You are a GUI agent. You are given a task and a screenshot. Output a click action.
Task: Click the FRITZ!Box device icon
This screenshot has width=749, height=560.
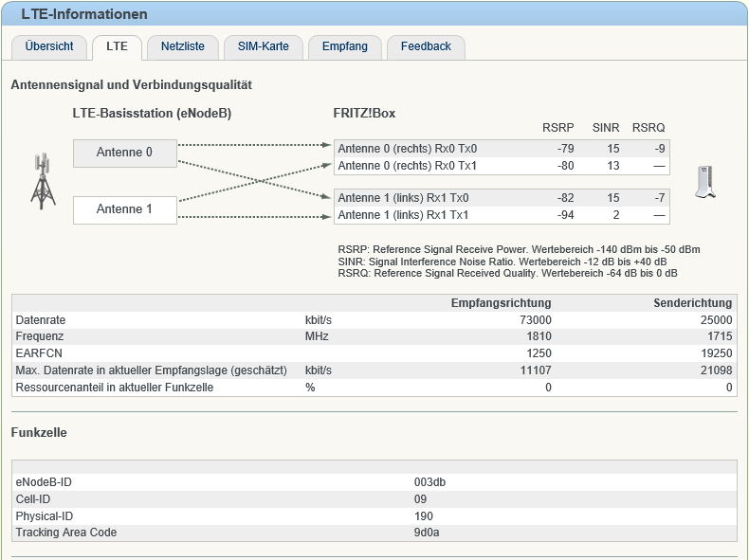click(706, 181)
